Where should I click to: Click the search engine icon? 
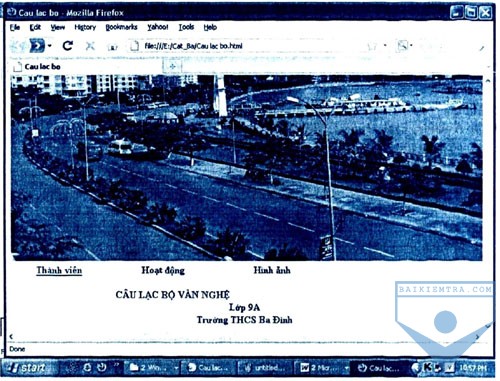coord(402,46)
